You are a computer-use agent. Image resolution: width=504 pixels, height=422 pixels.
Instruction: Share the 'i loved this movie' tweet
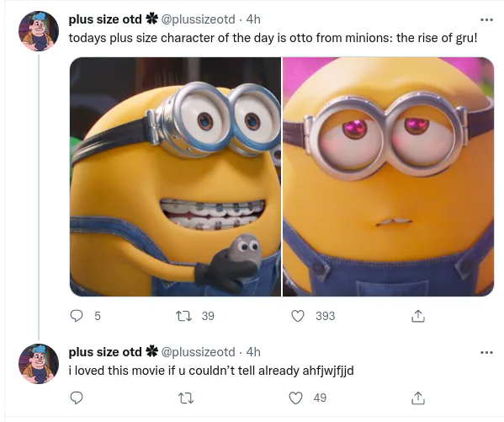pos(418,398)
